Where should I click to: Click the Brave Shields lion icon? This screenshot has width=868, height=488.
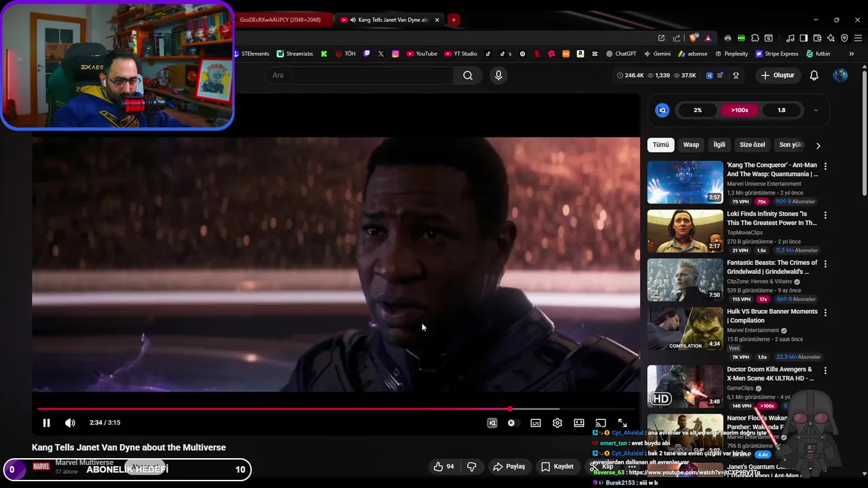693,38
